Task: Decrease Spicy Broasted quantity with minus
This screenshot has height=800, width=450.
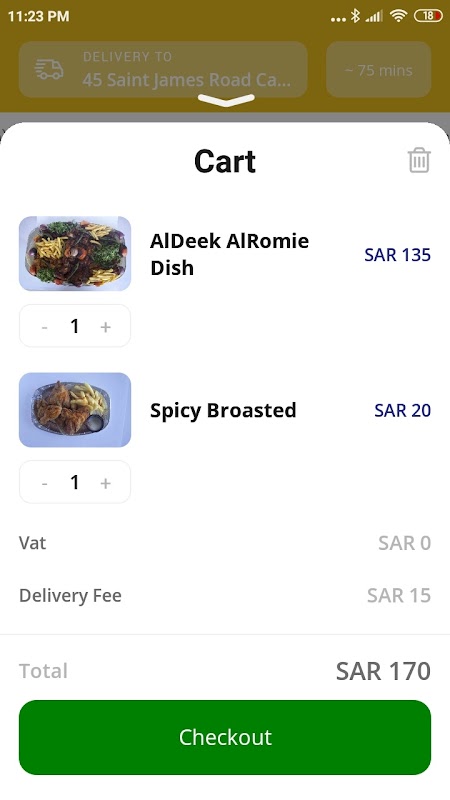Action: (x=44, y=483)
